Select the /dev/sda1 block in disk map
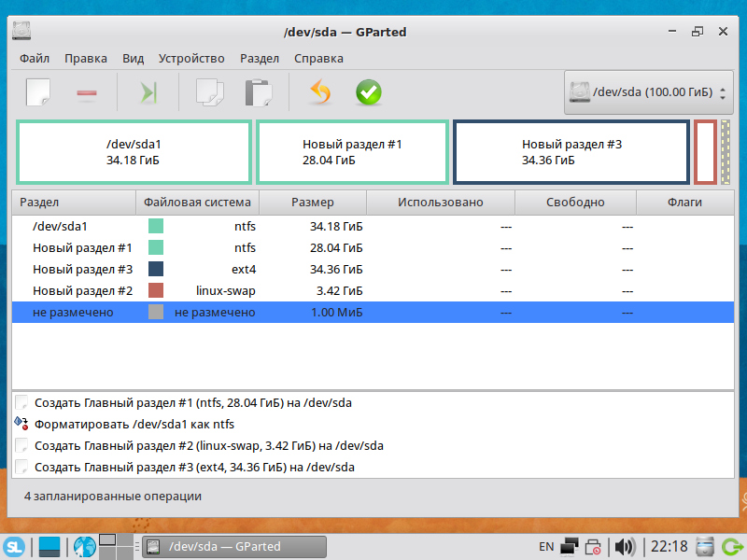 tap(134, 152)
